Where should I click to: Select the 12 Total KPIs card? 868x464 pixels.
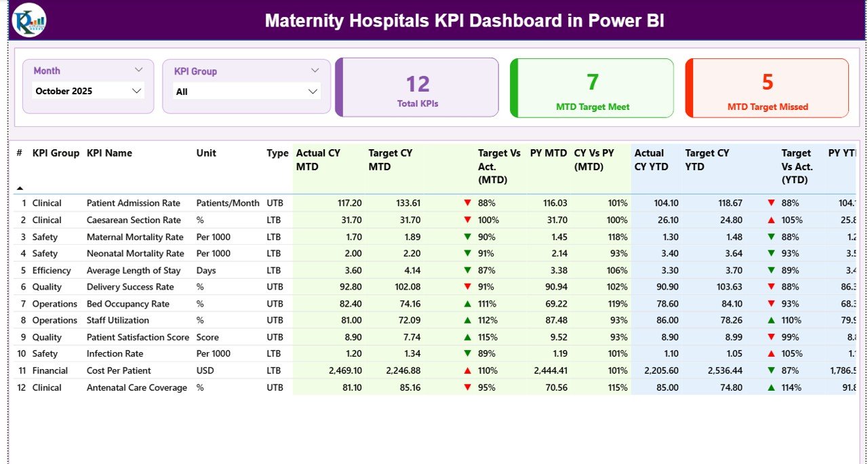point(416,88)
